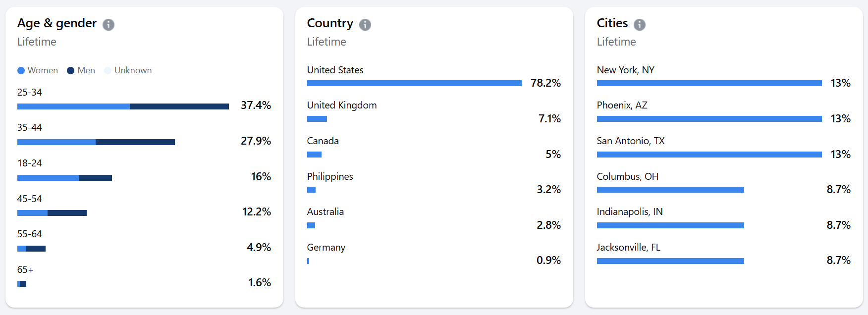Click the United States country bar
868x315 pixels.
tap(414, 83)
